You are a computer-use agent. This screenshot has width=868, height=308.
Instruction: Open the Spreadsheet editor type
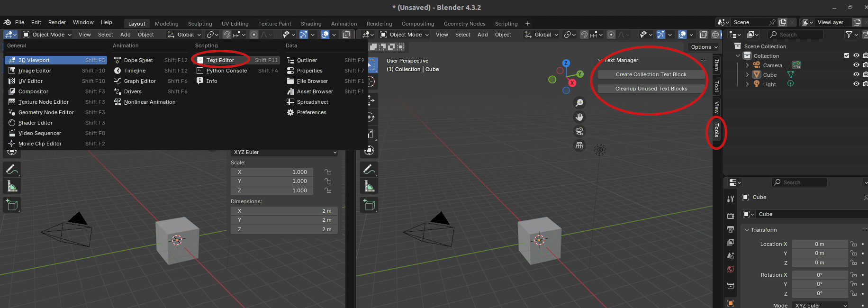point(325,102)
